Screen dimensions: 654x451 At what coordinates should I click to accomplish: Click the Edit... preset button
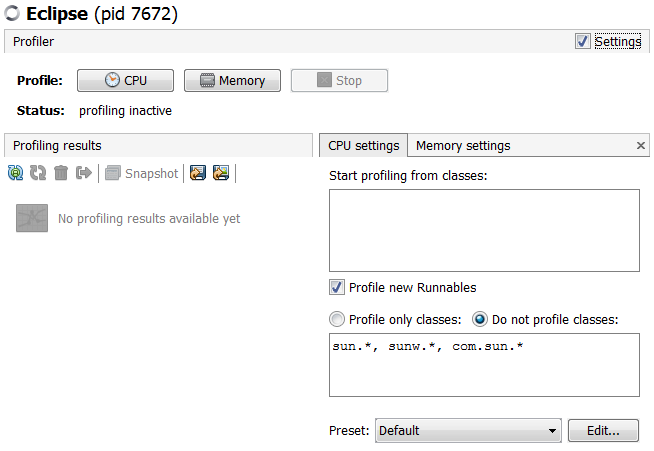pyautogui.click(x=603, y=431)
